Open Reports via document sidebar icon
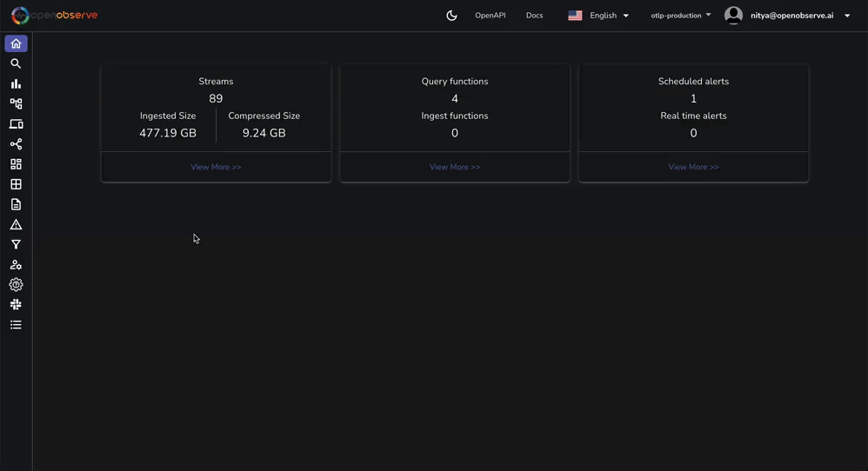 tap(16, 204)
